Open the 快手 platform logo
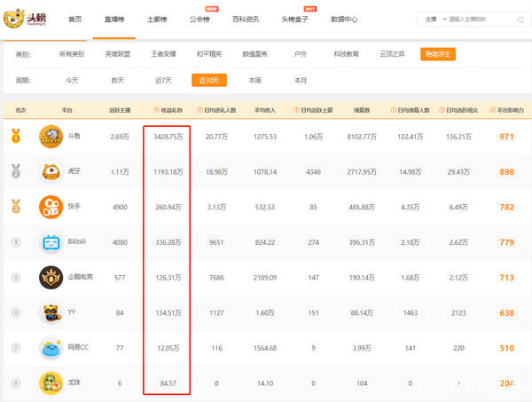Image resolution: width=532 pixels, height=402 pixels. (x=51, y=207)
